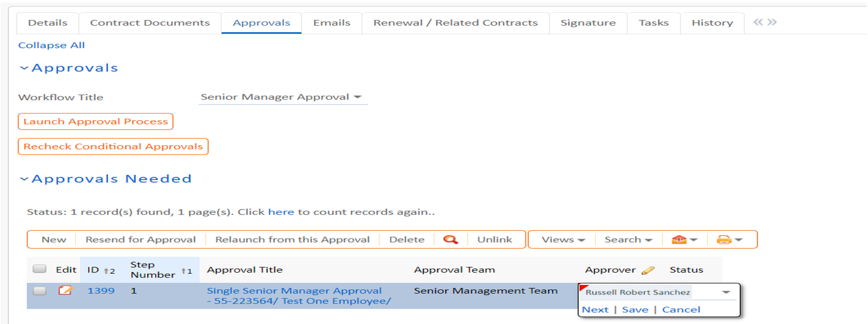
Task: Click the tab scroll arrows icon
Action: tap(765, 22)
